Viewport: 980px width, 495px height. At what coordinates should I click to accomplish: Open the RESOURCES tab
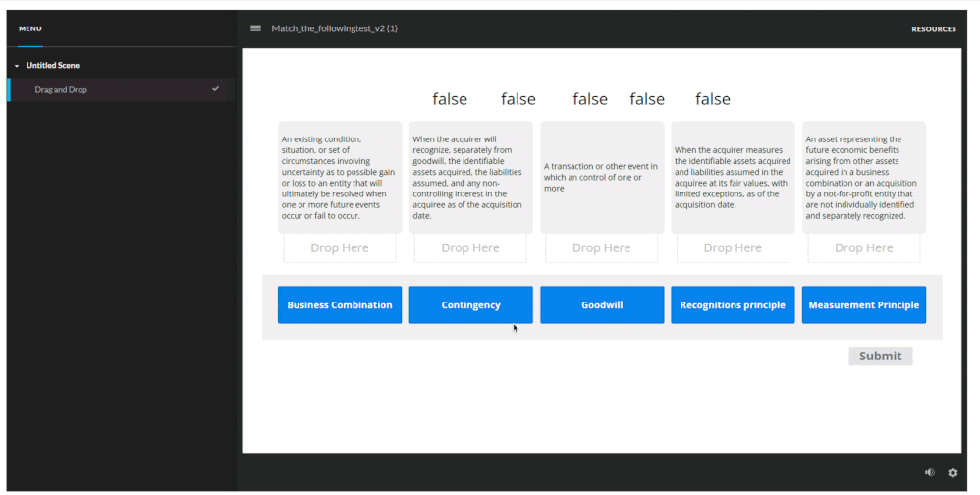pyautogui.click(x=934, y=29)
